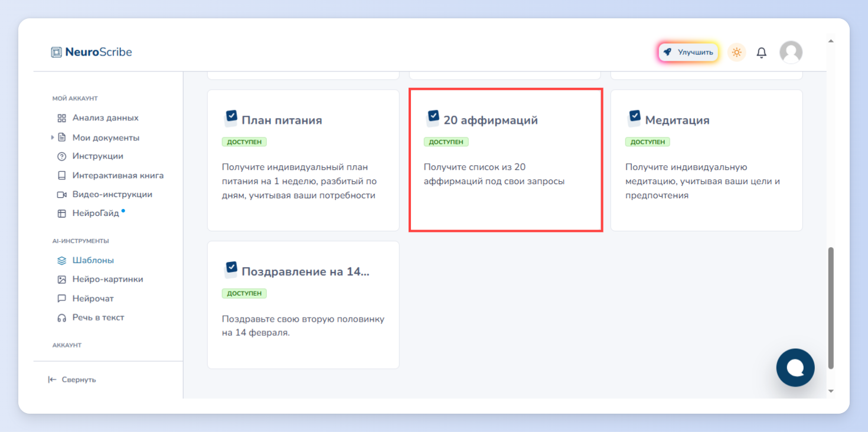Click the Улучшить upgrade button
The height and width of the screenshot is (432, 868).
coord(688,52)
